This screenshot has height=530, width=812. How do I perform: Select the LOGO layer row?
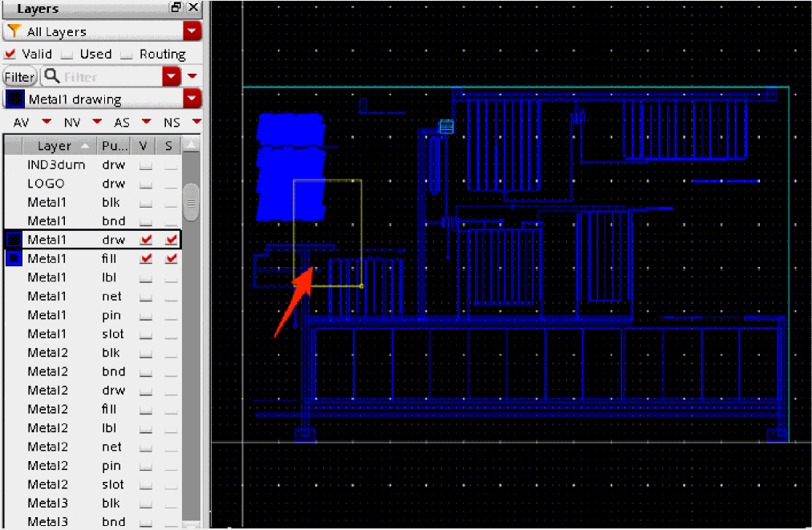[x=93, y=184]
